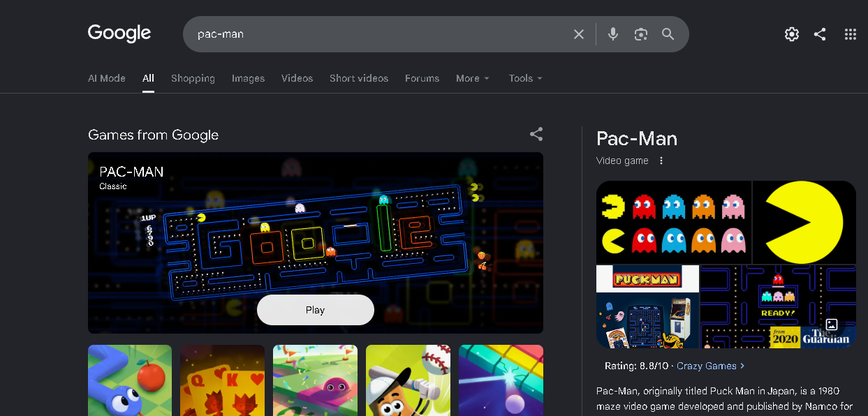Open the PUCKMAN arcade cabinet image

647,306
